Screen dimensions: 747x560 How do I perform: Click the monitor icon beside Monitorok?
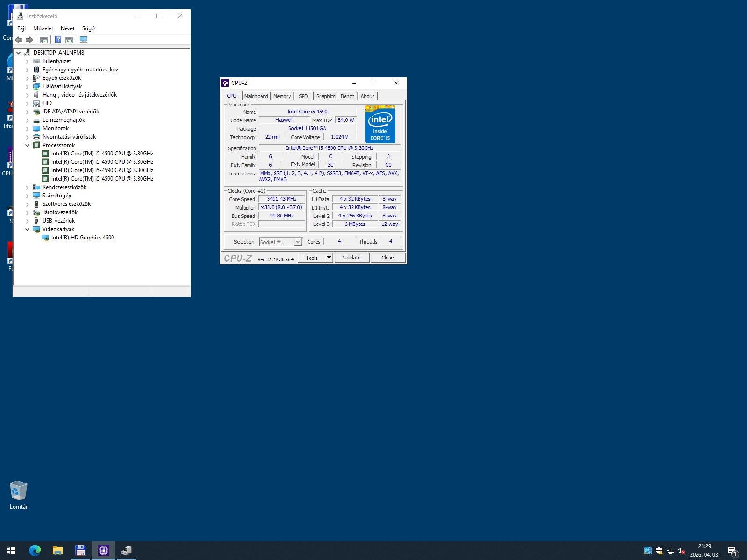tap(36, 128)
